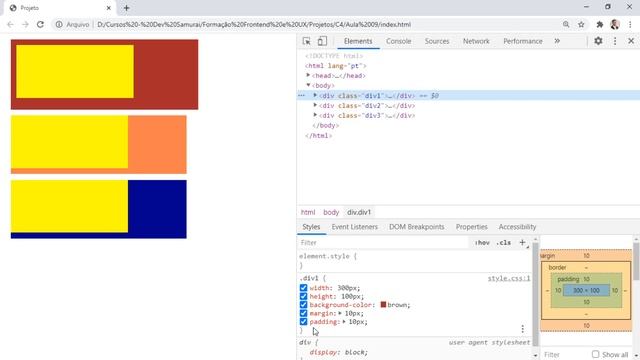Select div.div1 in the breadcrumb
The width and height of the screenshot is (640, 360).
pyautogui.click(x=359, y=212)
